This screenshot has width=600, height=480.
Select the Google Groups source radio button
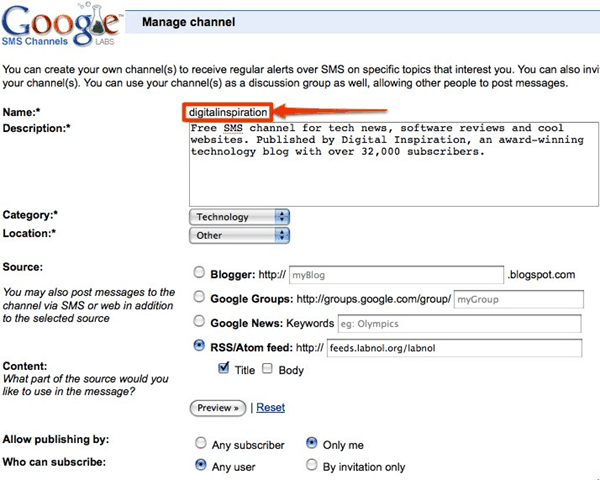coord(199,297)
